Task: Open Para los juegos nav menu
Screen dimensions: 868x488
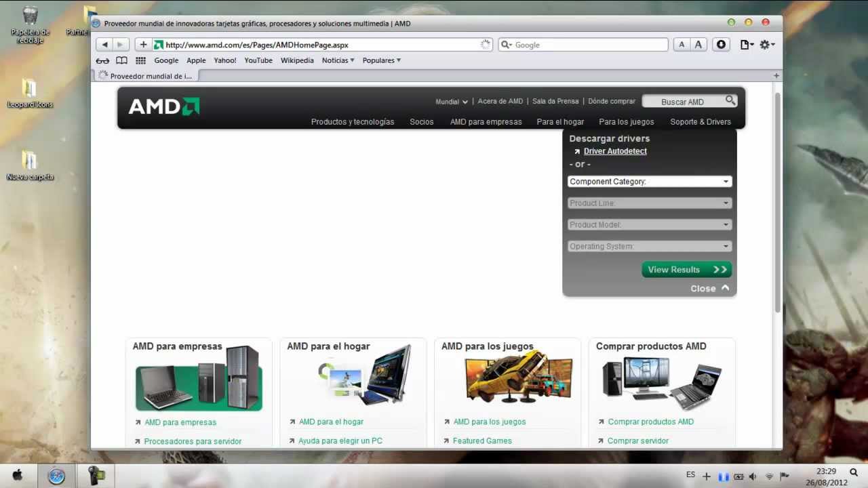Action: (x=627, y=122)
